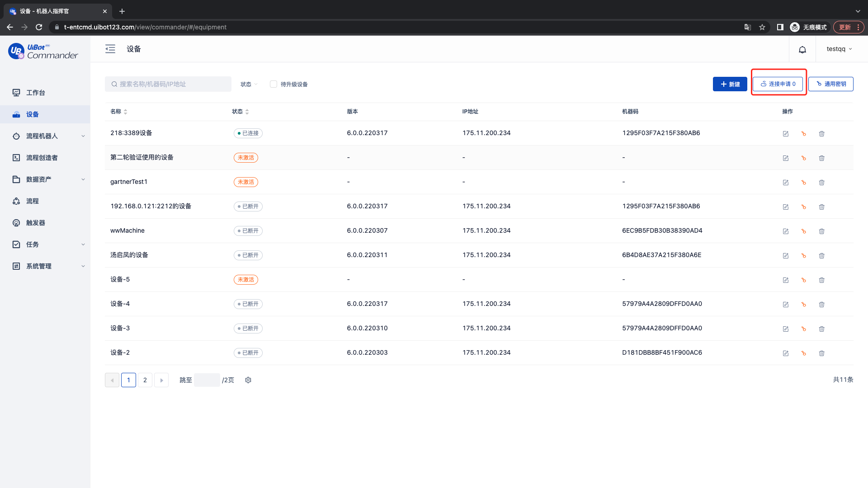Expand the 任务 menu
This screenshot has height=488, width=868.
click(45, 244)
